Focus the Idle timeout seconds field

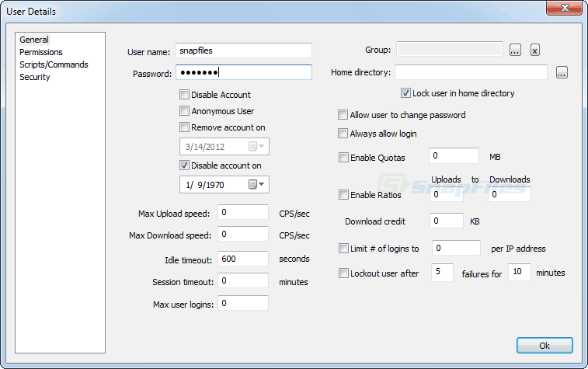point(243,259)
